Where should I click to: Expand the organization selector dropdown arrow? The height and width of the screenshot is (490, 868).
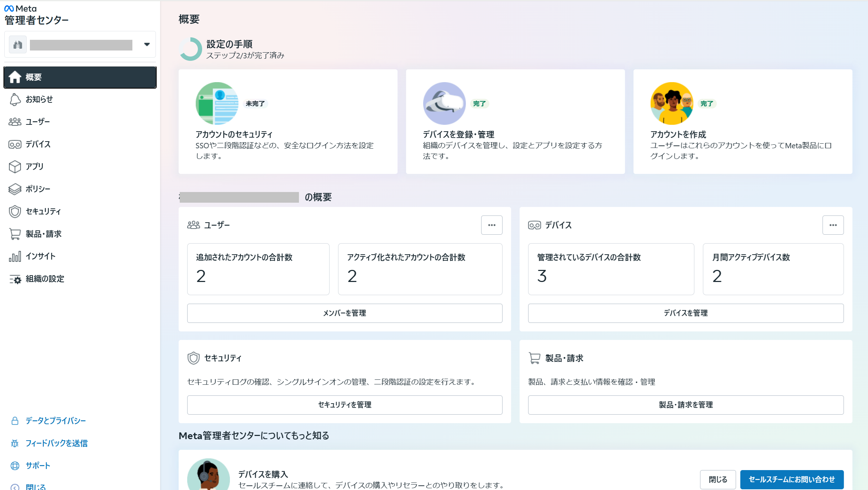tap(147, 44)
